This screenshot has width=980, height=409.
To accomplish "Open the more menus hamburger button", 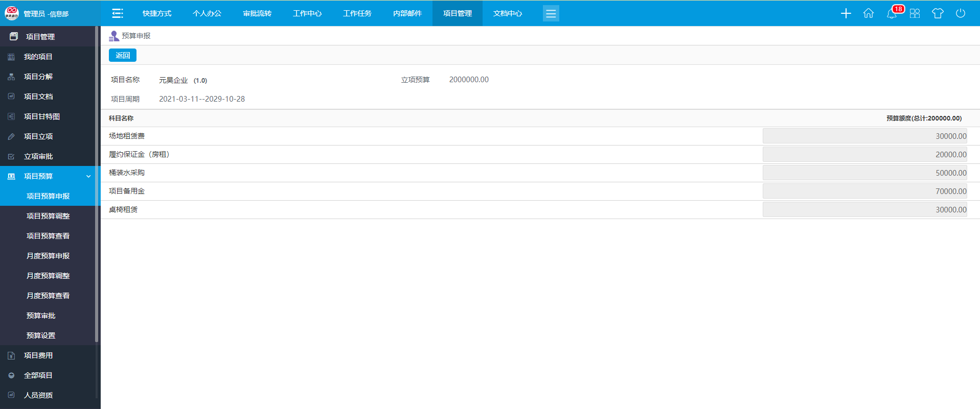I will 551,13.
